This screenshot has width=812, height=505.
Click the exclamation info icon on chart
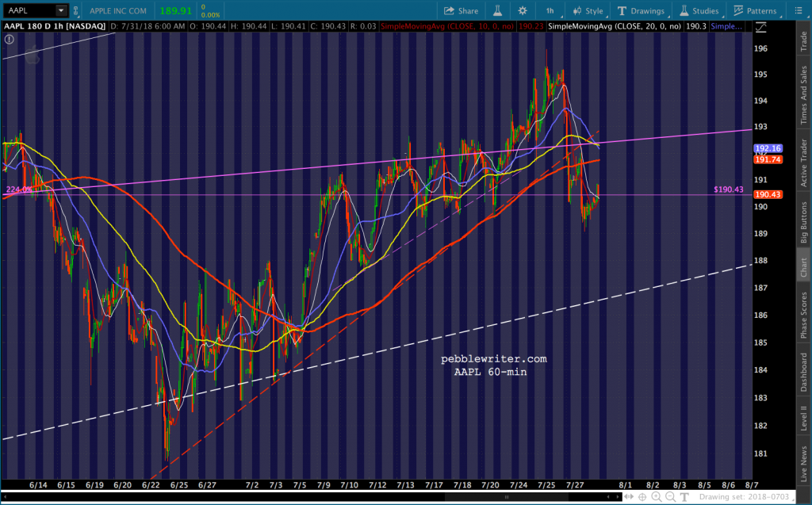pos(9,40)
